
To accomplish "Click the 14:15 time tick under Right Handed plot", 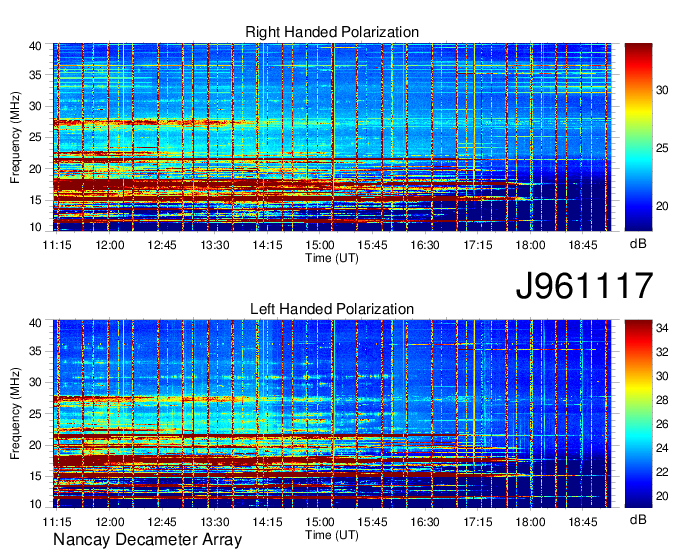I will click(267, 245).
